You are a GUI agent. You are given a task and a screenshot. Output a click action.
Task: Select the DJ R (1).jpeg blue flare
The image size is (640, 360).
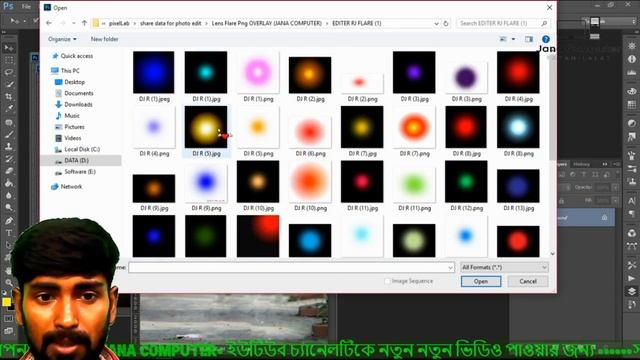[153, 72]
